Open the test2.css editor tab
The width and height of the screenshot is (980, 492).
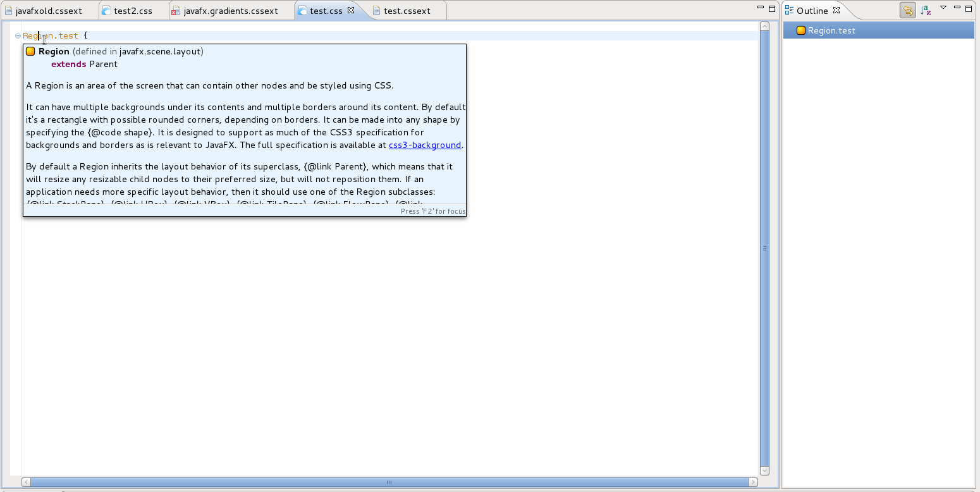pos(133,11)
